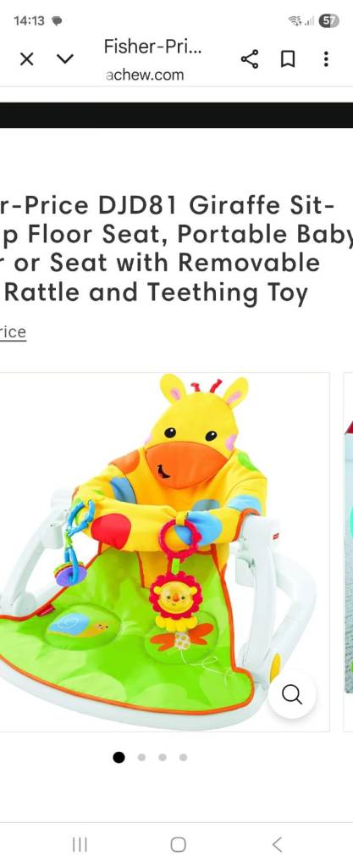Open the three-dot overflow menu

tap(327, 58)
